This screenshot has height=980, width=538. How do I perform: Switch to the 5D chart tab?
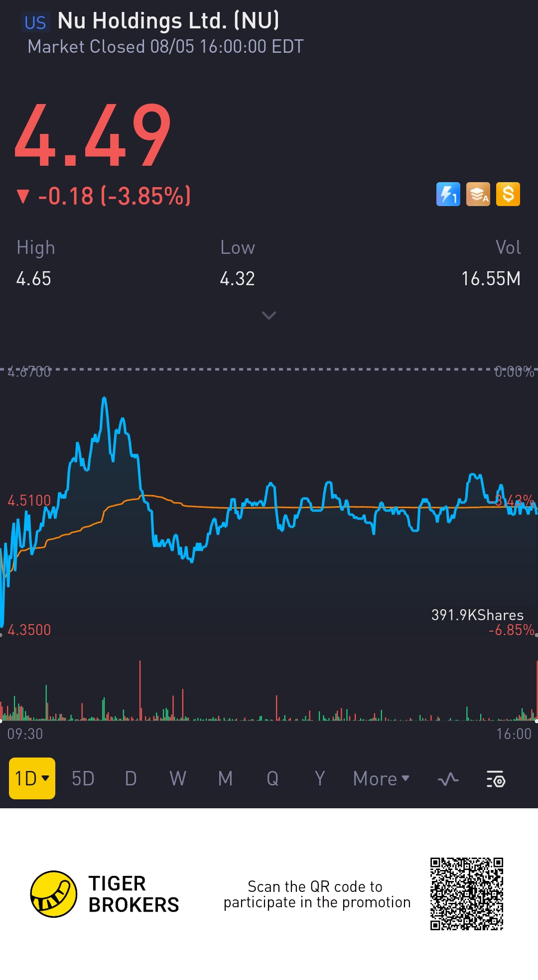83,778
